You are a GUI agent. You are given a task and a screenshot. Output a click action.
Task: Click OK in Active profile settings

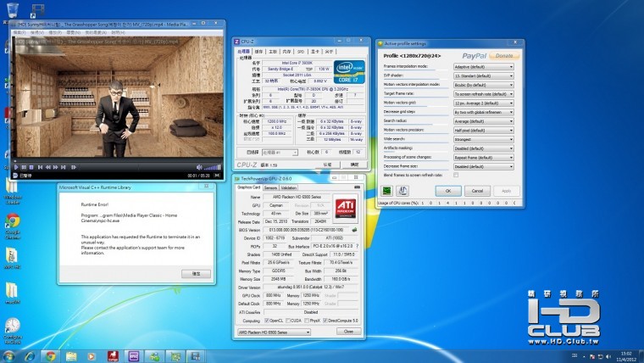(x=448, y=191)
